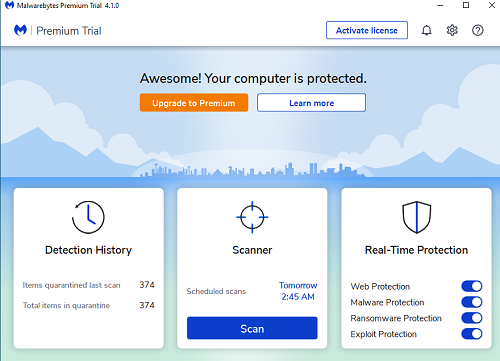Viewport: 500px width, 361px height.
Task: Click the 'Awesome! Your computer is protected.' headline
Action: [x=253, y=79]
